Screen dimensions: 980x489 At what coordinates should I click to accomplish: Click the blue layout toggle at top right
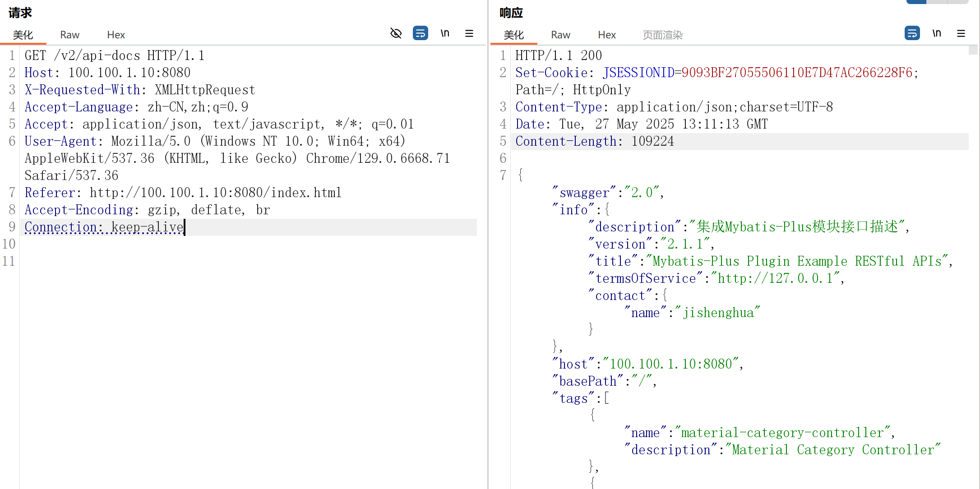point(916,2)
